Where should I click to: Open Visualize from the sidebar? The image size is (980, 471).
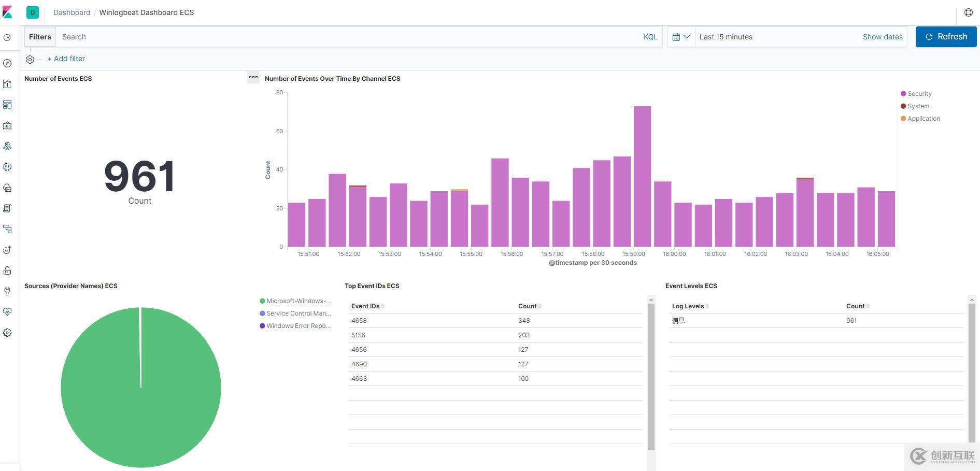[7, 84]
